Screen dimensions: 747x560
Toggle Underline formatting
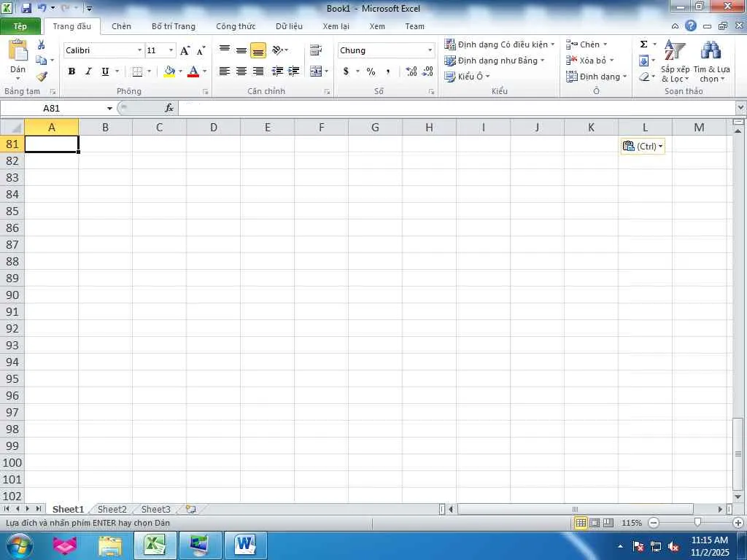(x=105, y=71)
